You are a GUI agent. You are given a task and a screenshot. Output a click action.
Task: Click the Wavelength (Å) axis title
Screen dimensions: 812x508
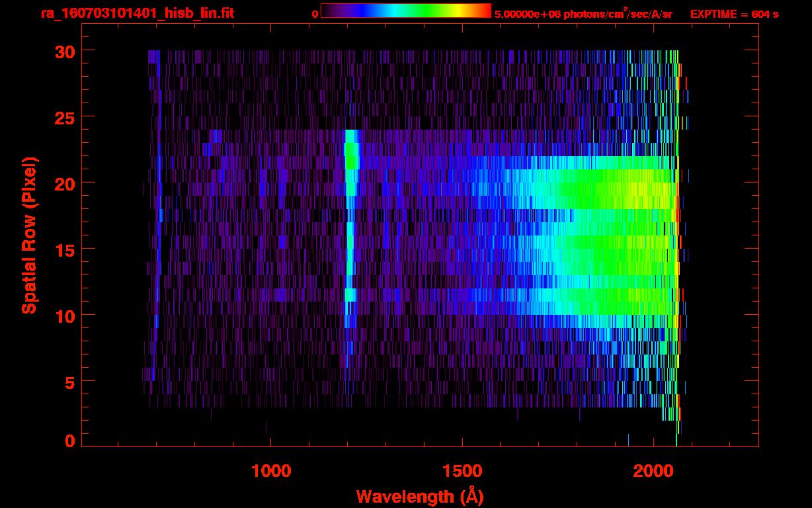pos(419,496)
